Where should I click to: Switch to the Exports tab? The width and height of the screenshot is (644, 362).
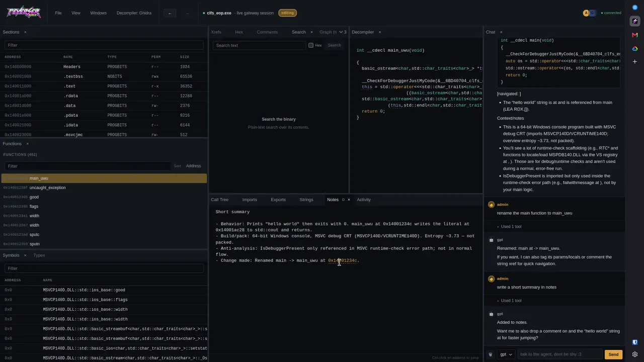point(278,200)
